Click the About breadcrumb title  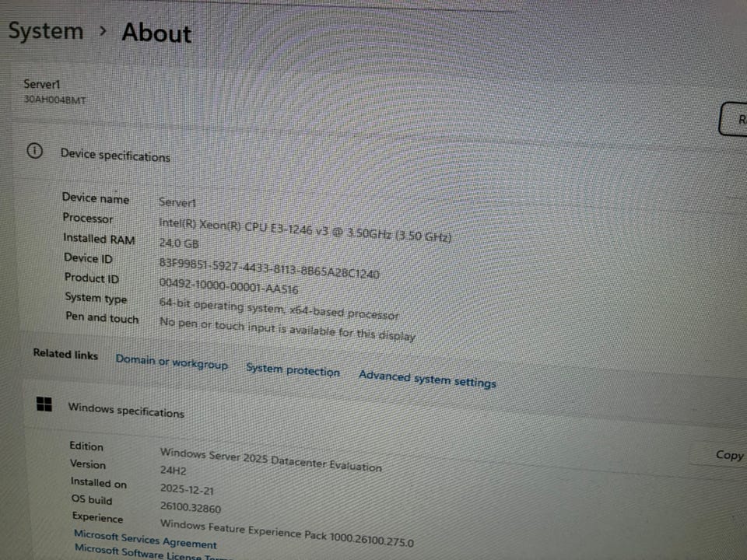click(x=156, y=33)
